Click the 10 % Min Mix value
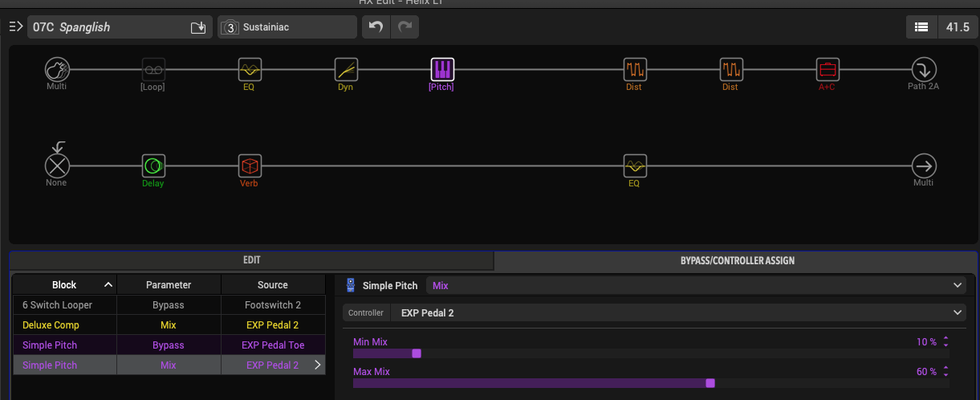The image size is (980, 400). 926,342
